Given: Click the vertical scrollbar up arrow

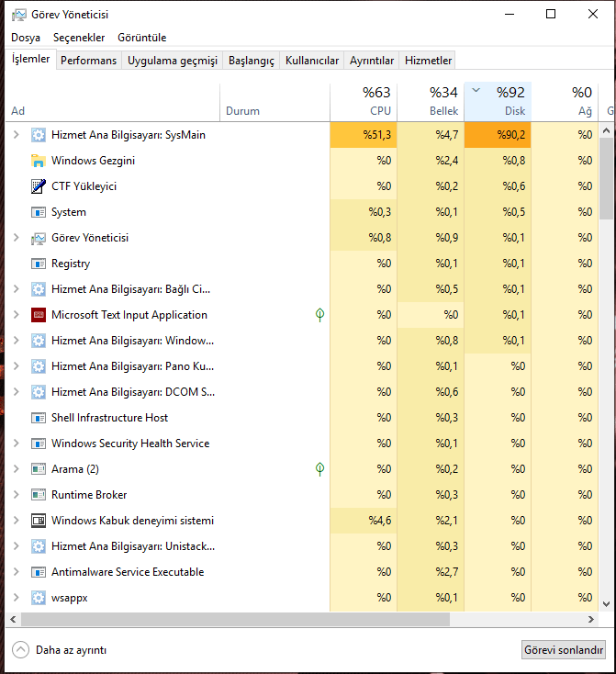Looking at the screenshot, I should tap(607, 130).
